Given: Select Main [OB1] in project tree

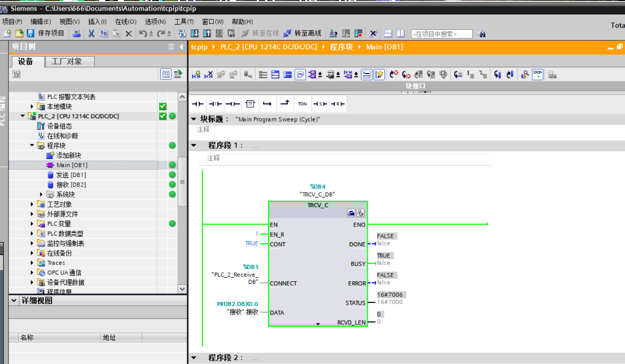Looking at the screenshot, I should pos(72,165).
